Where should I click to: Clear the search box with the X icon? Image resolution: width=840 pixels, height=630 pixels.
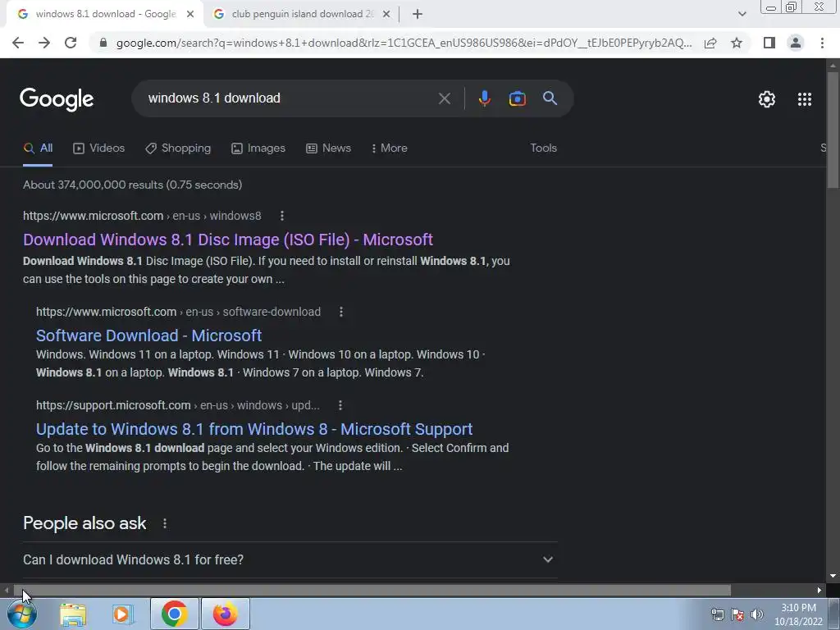tap(444, 98)
